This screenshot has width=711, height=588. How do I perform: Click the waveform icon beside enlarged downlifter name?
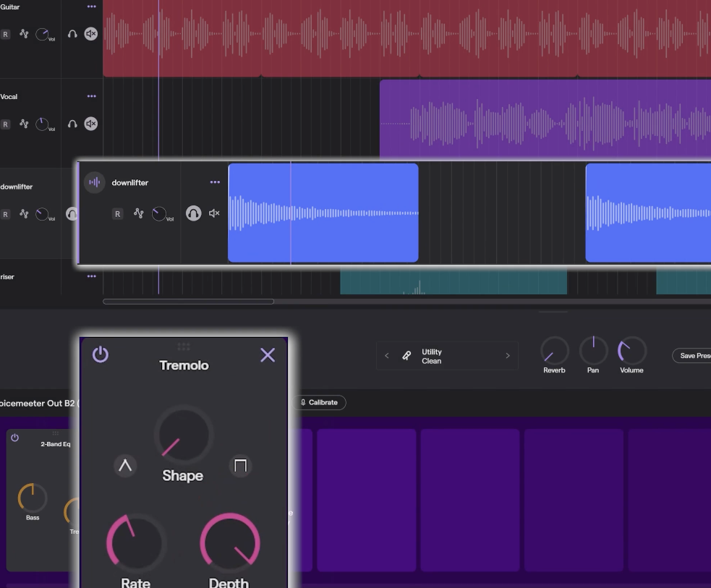coord(94,182)
